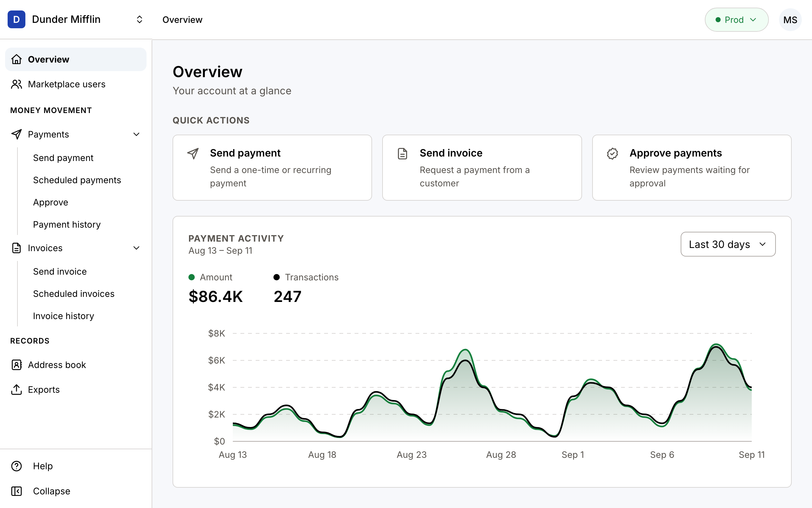Image resolution: width=812 pixels, height=508 pixels.
Task: Click the Overview breadcrumb in top bar
Action: [182, 20]
